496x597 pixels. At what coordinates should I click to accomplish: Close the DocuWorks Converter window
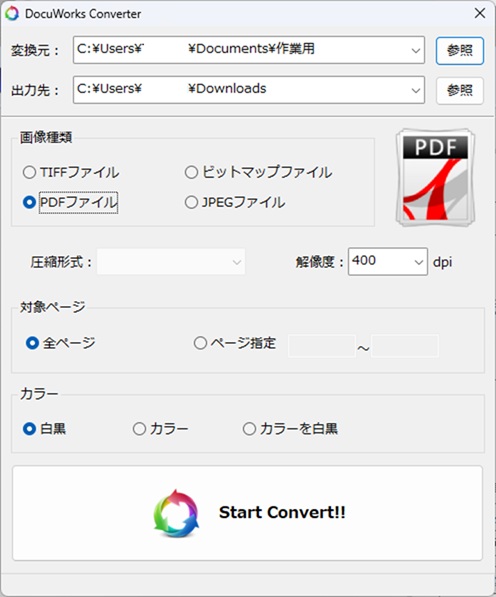(x=480, y=13)
